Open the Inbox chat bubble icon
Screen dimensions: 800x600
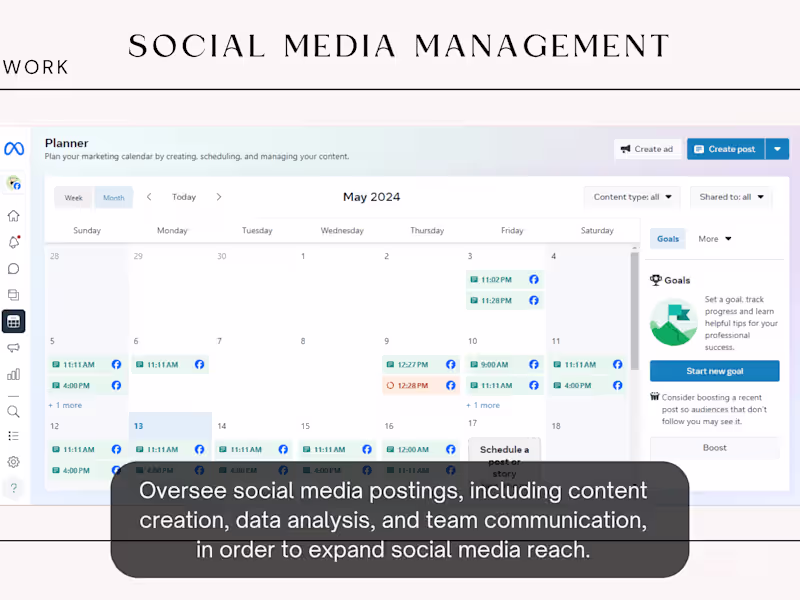(x=14, y=269)
